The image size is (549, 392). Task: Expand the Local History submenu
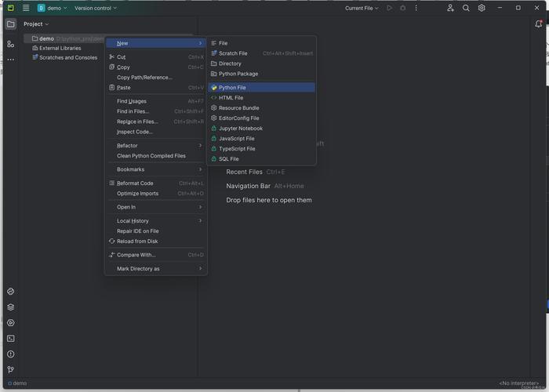click(156, 221)
